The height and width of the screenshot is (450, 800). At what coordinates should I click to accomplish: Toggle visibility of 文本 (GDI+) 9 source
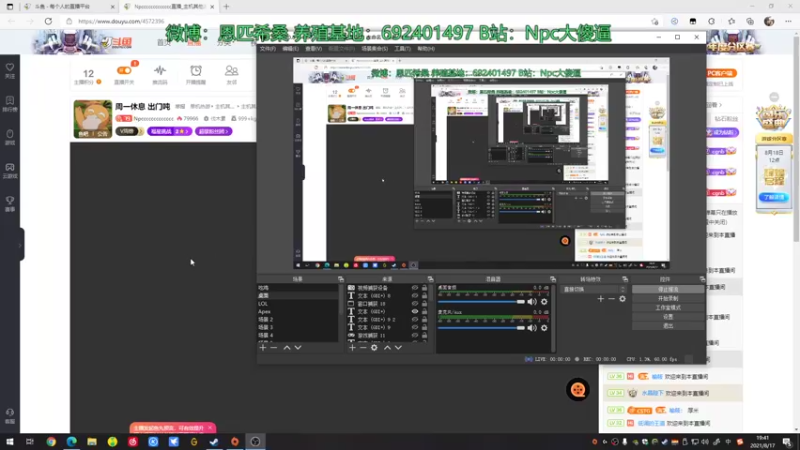(x=415, y=327)
